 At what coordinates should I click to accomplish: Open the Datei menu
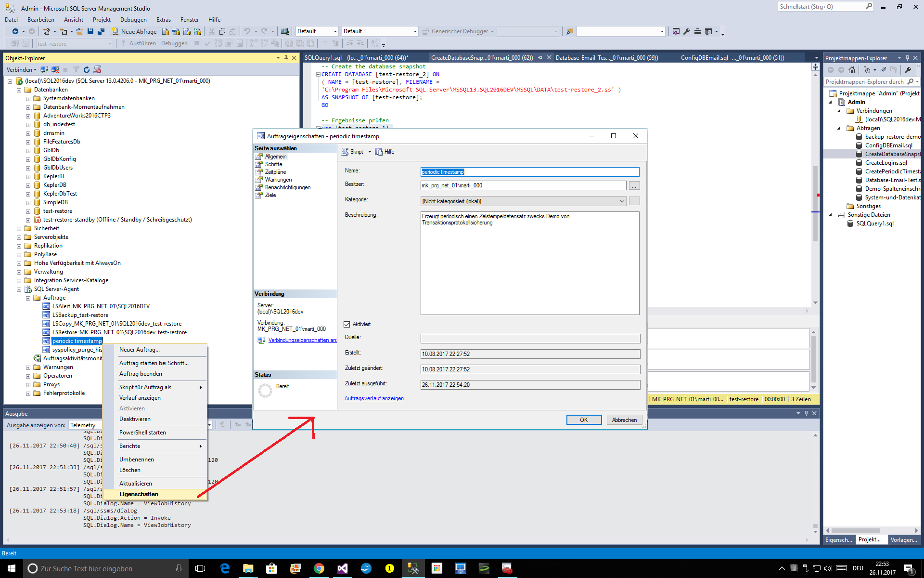11,20
